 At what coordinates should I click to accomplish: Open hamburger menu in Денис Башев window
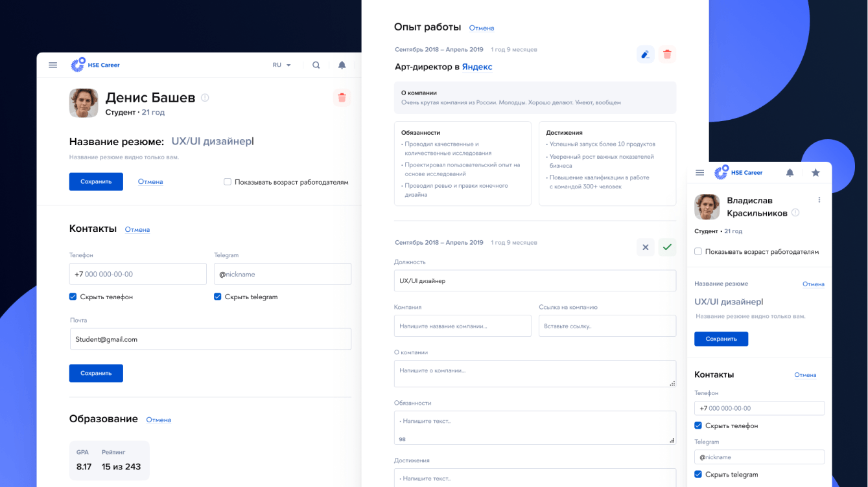pyautogui.click(x=53, y=65)
